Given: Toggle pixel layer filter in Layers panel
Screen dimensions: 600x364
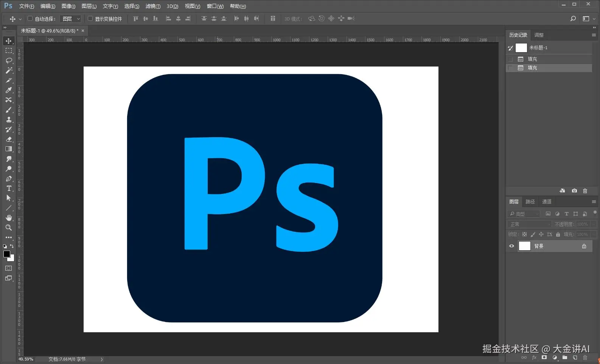Looking at the screenshot, I should (548, 214).
